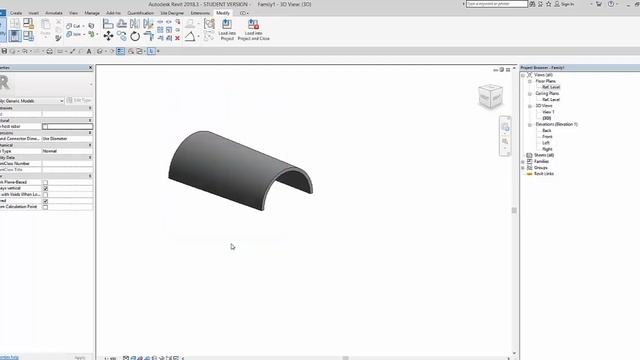This screenshot has width=640, height=360.
Task: Open the Create ribbon tab
Action: [16, 13]
